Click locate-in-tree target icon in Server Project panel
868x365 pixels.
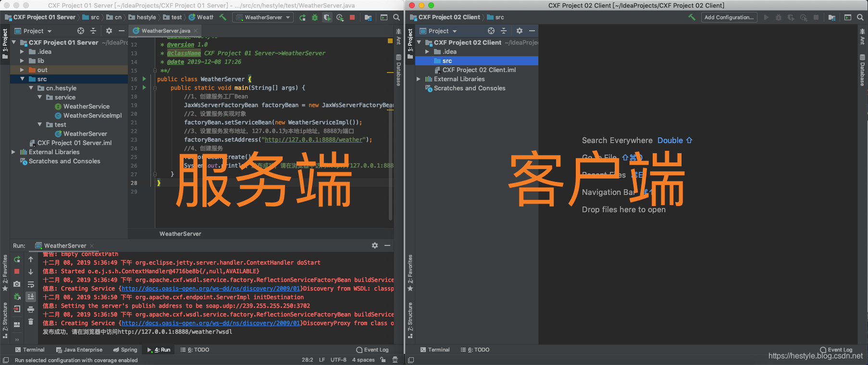pos(81,31)
